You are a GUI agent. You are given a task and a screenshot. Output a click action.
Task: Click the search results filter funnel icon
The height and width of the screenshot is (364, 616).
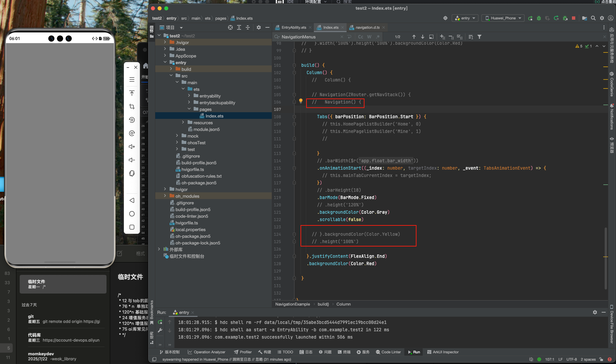coord(479,37)
